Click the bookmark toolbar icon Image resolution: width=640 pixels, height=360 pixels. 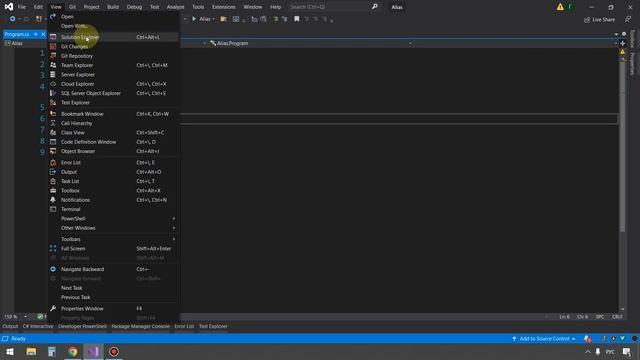[297, 19]
